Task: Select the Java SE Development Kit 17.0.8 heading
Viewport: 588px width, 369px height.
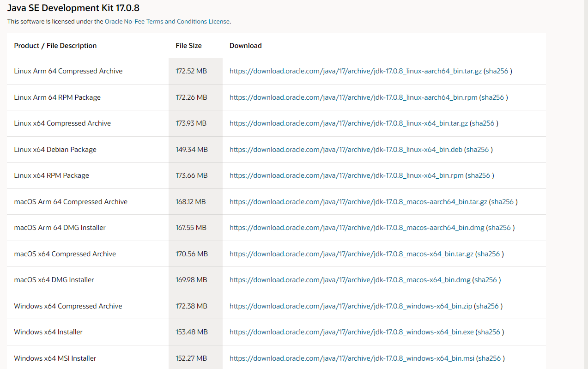Action: 73,8
